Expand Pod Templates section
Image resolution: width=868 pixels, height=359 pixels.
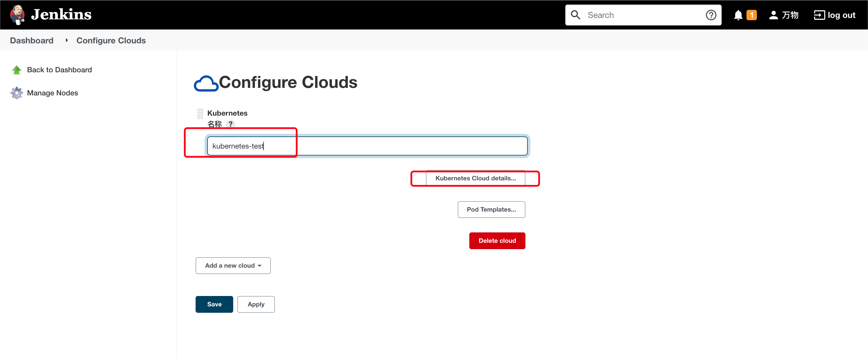pyautogui.click(x=491, y=209)
